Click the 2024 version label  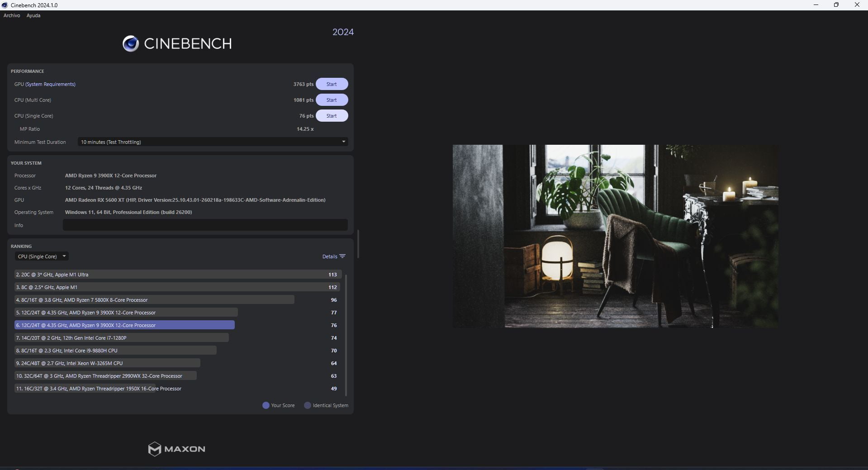(x=343, y=32)
